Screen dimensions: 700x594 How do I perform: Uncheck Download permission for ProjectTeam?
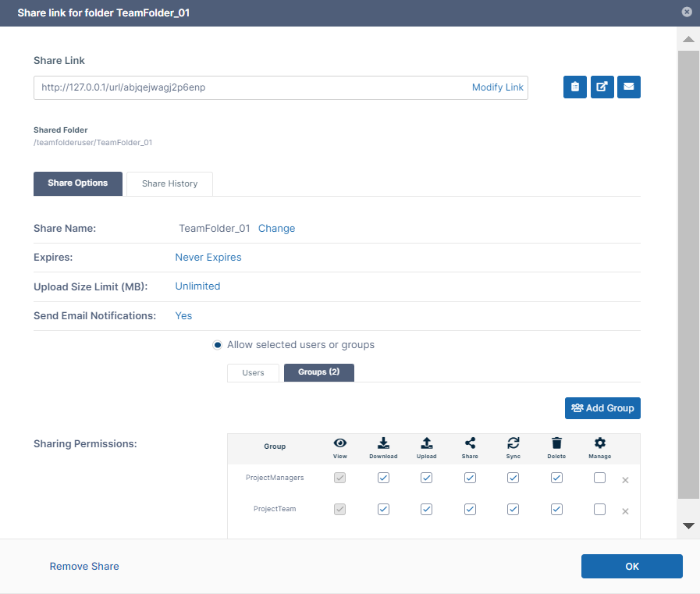point(383,509)
